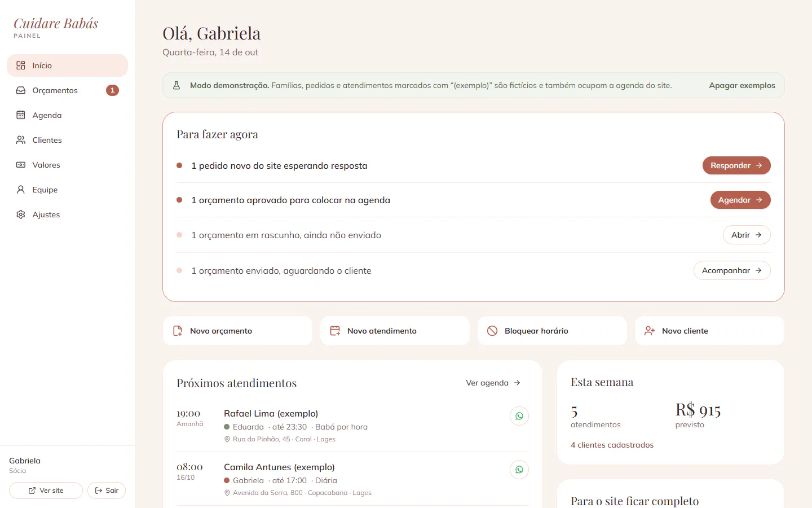Go to the Início menu item
Screen dimensions: 812x508
(x=68, y=65)
